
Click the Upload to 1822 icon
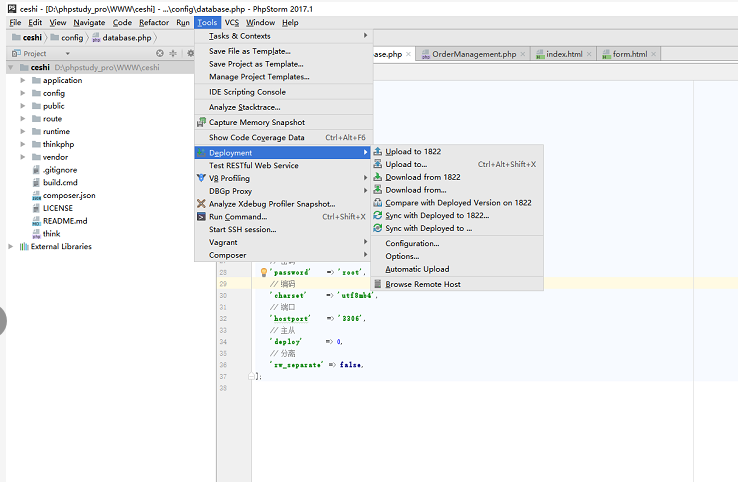pyautogui.click(x=377, y=152)
